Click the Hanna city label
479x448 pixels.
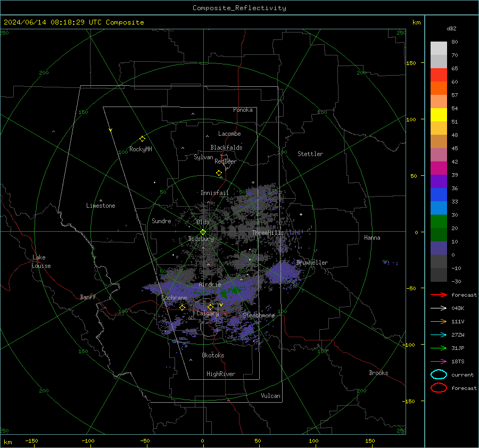372,238
